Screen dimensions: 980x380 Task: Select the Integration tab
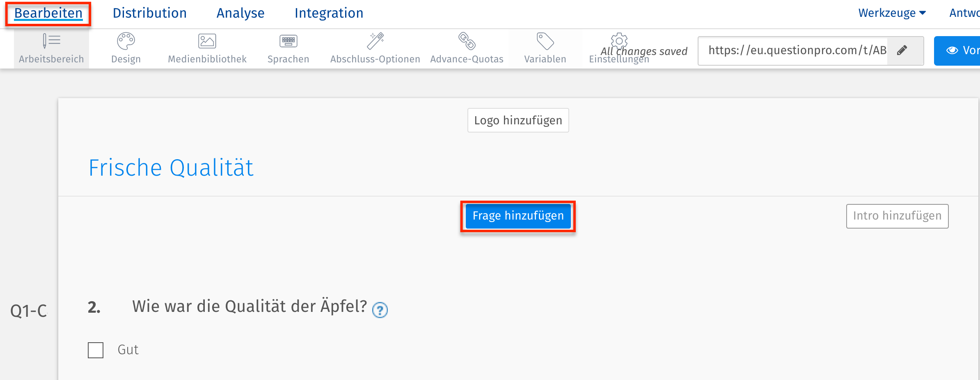pos(329,13)
